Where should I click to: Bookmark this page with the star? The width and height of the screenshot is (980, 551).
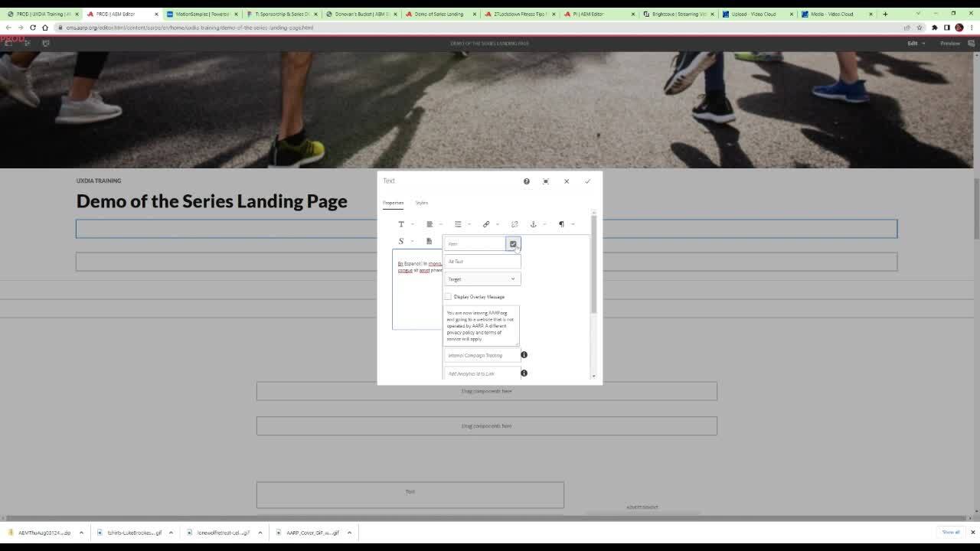point(920,28)
